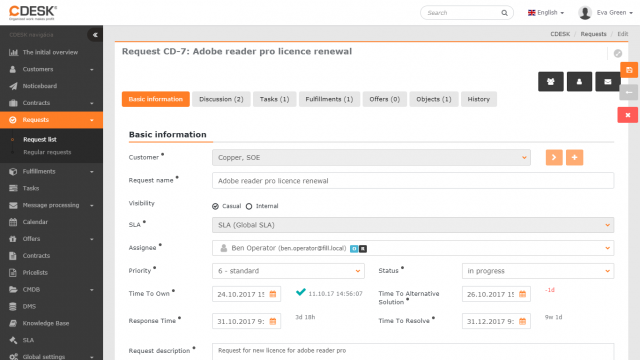Click the DMS database icon
The image size is (640, 360).
(13, 306)
